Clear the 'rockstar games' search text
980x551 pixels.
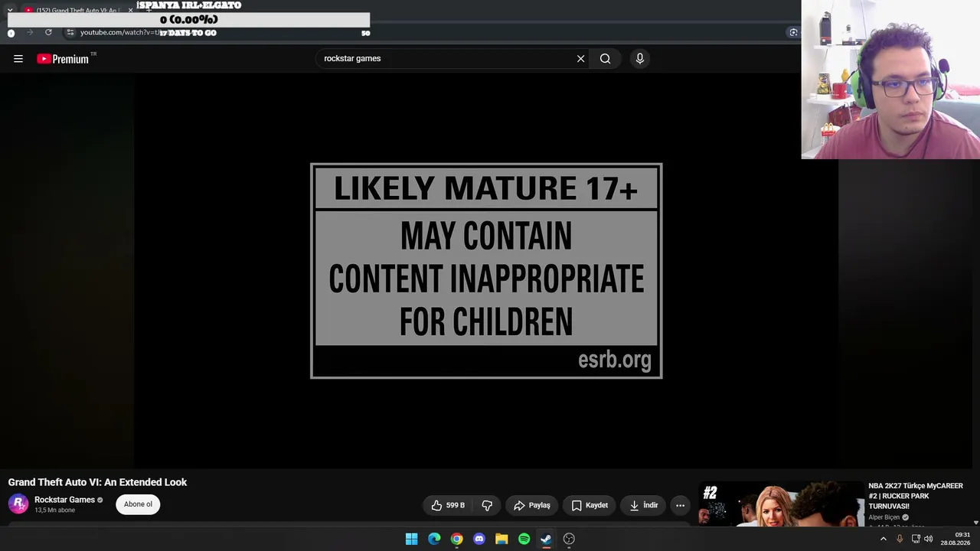(580, 59)
